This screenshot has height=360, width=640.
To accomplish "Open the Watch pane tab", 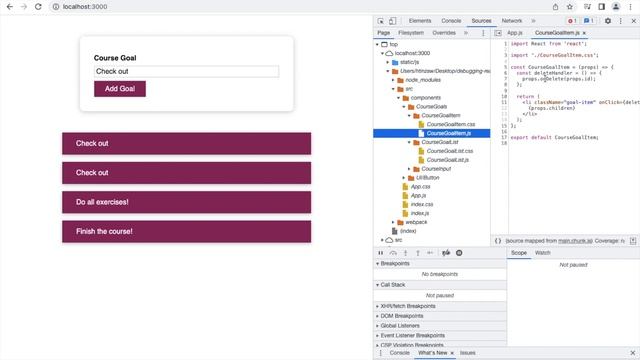I will point(542,253).
